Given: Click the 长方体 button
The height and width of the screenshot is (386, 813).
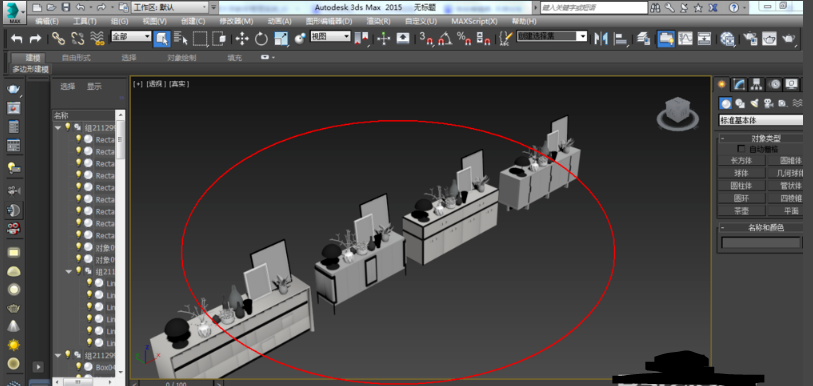Looking at the screenshot, I should click(740, 160).
